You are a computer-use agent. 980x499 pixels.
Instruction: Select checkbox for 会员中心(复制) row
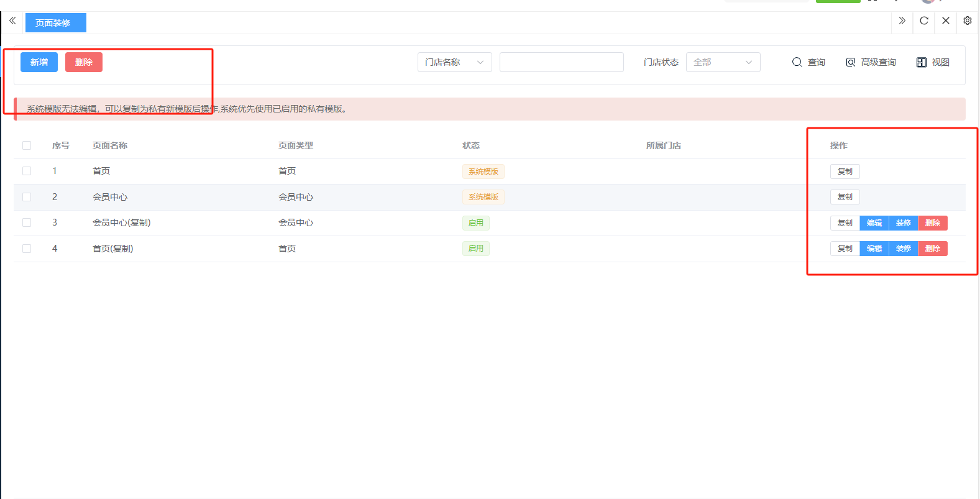[27, 222]
